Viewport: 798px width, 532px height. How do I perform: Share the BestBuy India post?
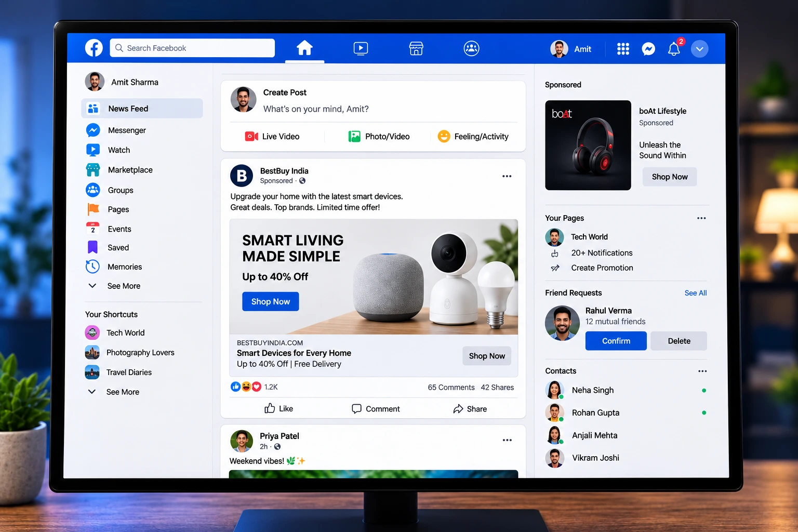(470, 409)
